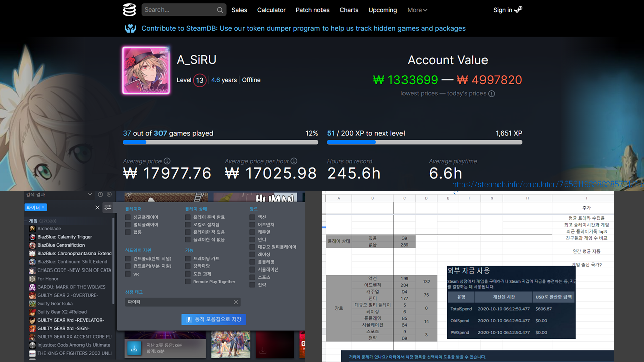Click the info icon next to Average price per hour
The image size is (644, 362).
point(294,161)
